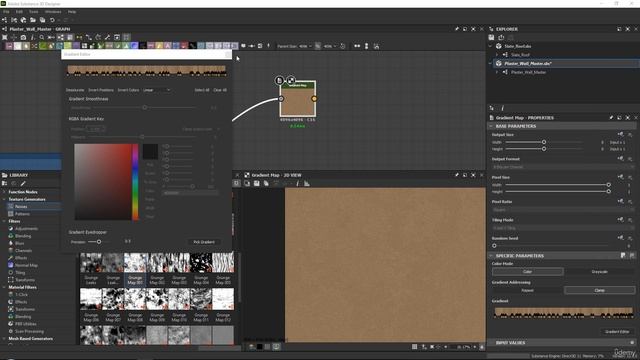Collapse the Material Filters category in Library
Image resolution: width=640 pixels, height=360 pixels.
[4, 287]
